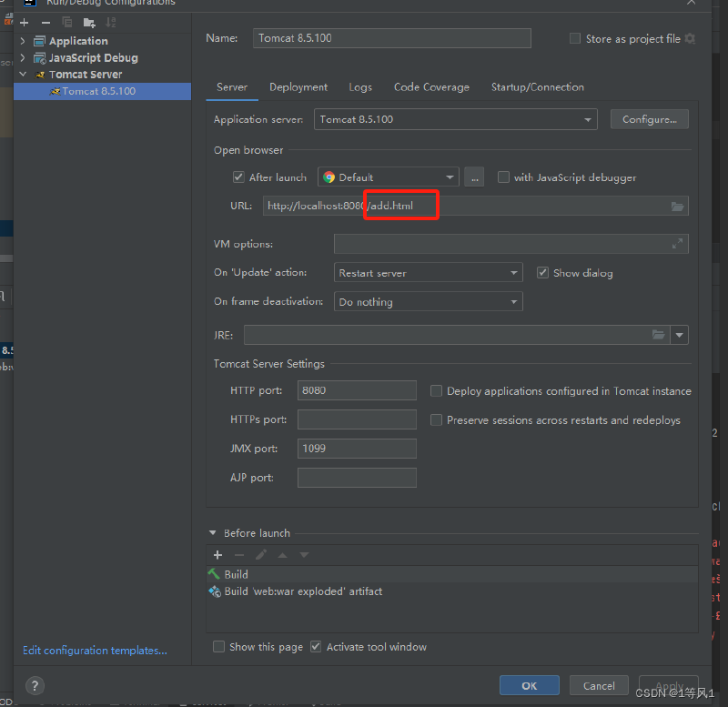The width and height of the screenshot is (728, 707).
Task: Expand the VM options field editor
Action: pos(677,244)
